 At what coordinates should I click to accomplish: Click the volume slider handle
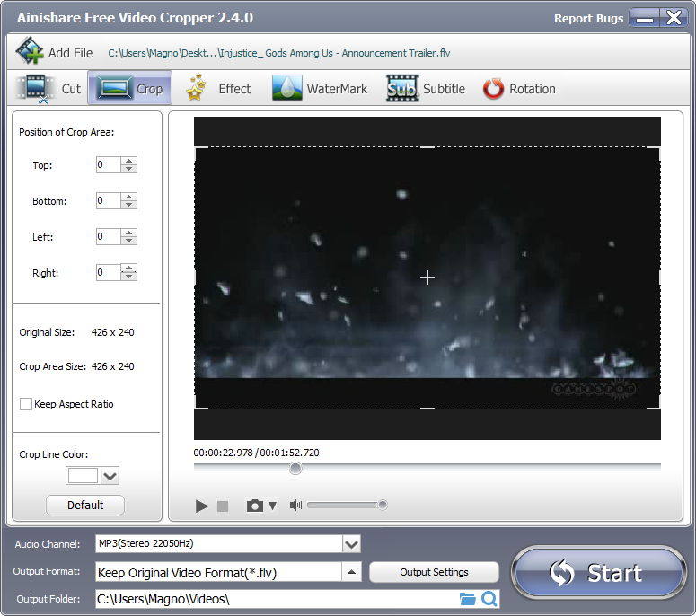click(383, 505)
